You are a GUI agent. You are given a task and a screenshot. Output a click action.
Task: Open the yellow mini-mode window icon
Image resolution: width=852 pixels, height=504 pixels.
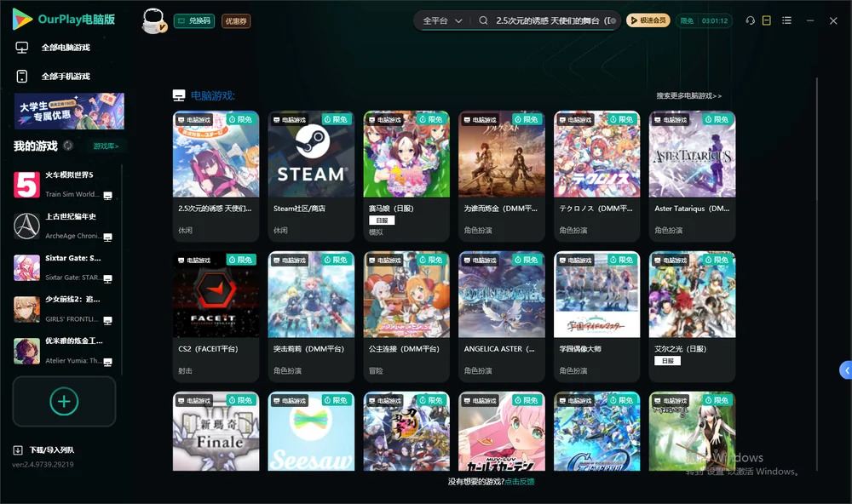[766, 20]
